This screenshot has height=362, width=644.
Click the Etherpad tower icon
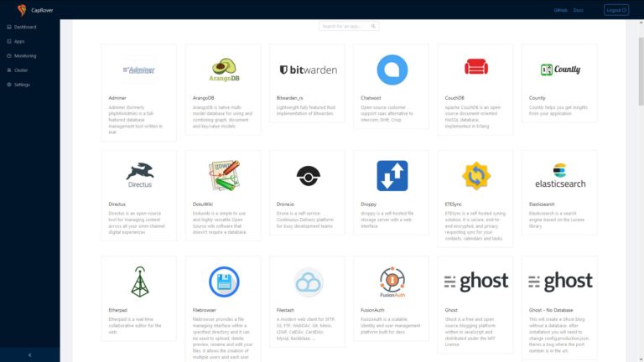(x=139, y=281)
